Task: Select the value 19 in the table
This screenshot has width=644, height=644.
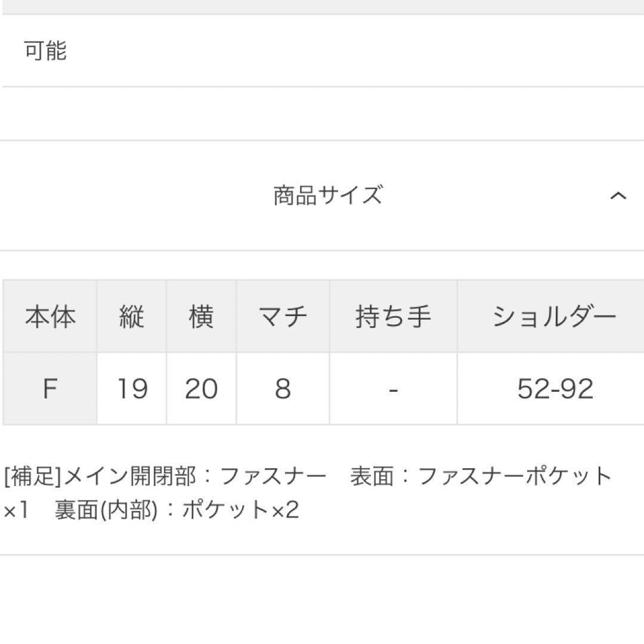Action: click(x=131, y=388)
